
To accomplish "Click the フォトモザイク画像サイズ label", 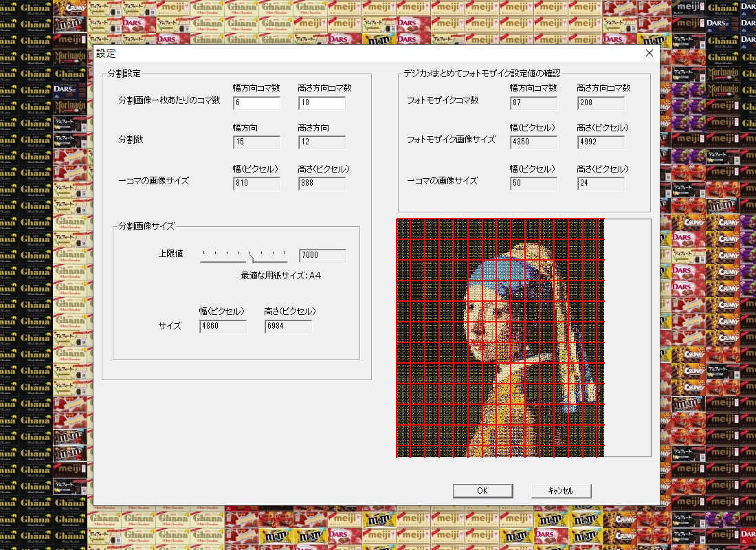I will pyautogui.click(x=451, y=140).
